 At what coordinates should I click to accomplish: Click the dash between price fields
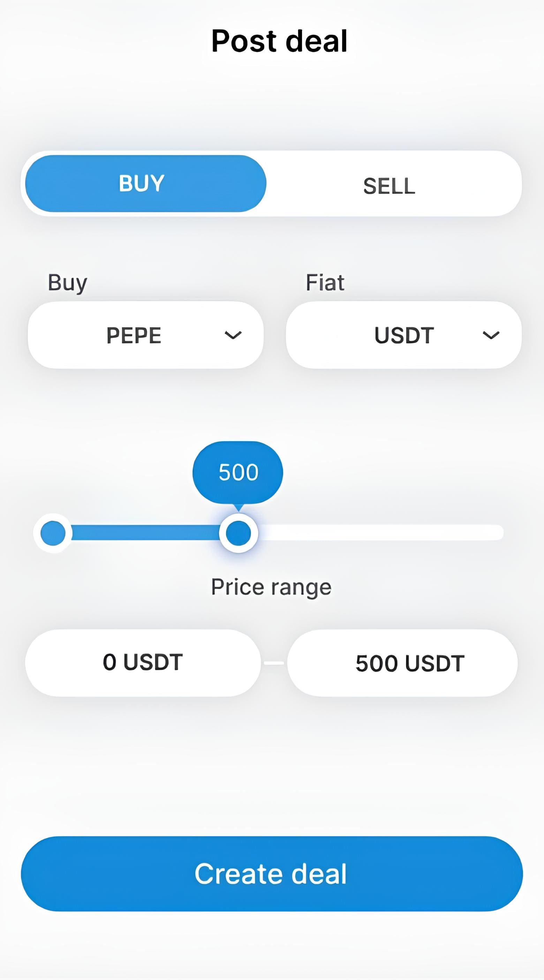coord(274,663)
